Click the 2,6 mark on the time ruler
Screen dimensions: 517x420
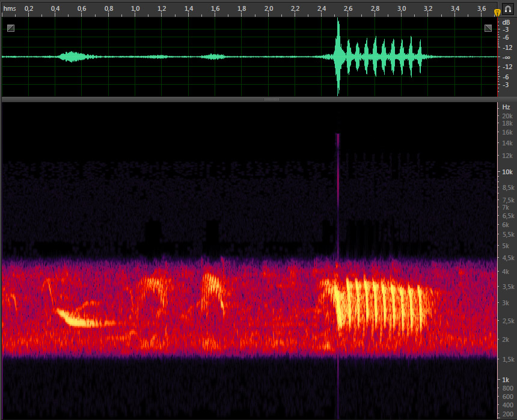(348, 8)
